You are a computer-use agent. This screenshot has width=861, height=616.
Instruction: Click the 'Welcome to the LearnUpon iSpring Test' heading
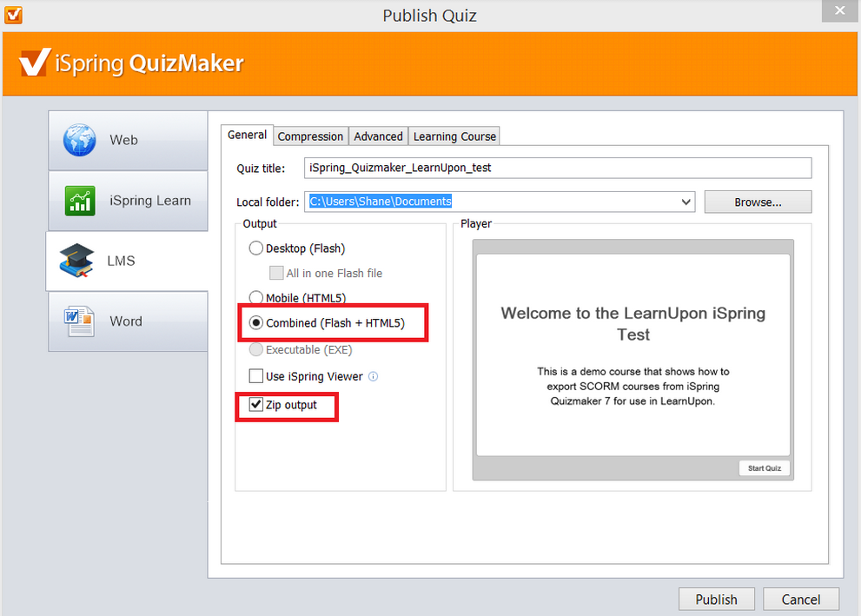tap(633, 324)
